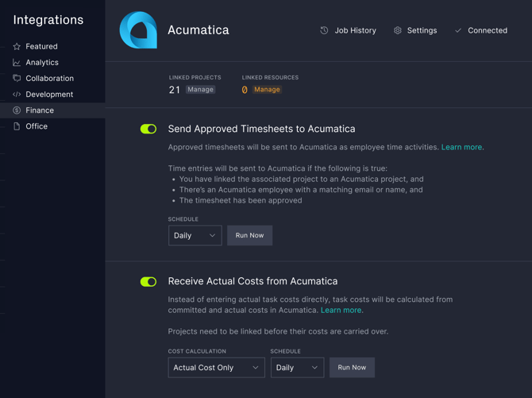532x398 pixels.
Task: Click the linked projects count 21
Action: click(x=175, y=90)
